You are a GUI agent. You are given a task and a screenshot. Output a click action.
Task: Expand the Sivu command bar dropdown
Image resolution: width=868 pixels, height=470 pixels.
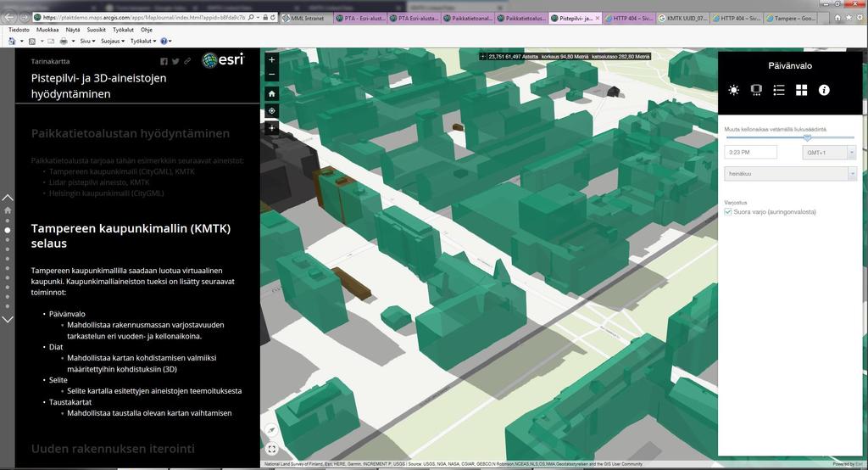[x=87, y=41]
